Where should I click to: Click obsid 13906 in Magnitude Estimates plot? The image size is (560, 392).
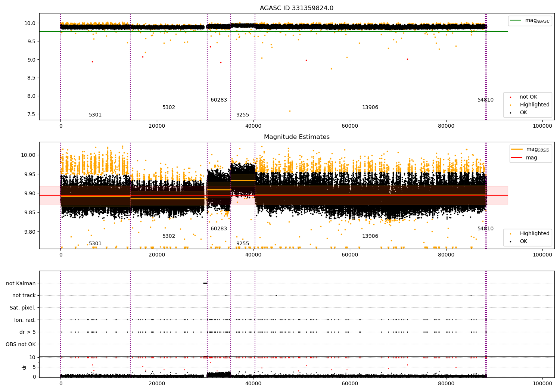(370, 236)
